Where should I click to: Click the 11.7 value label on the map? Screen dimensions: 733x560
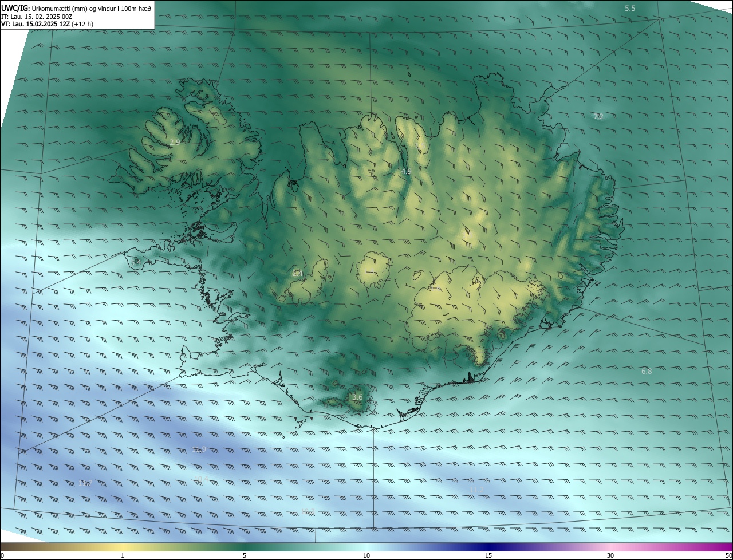[85, 483]
